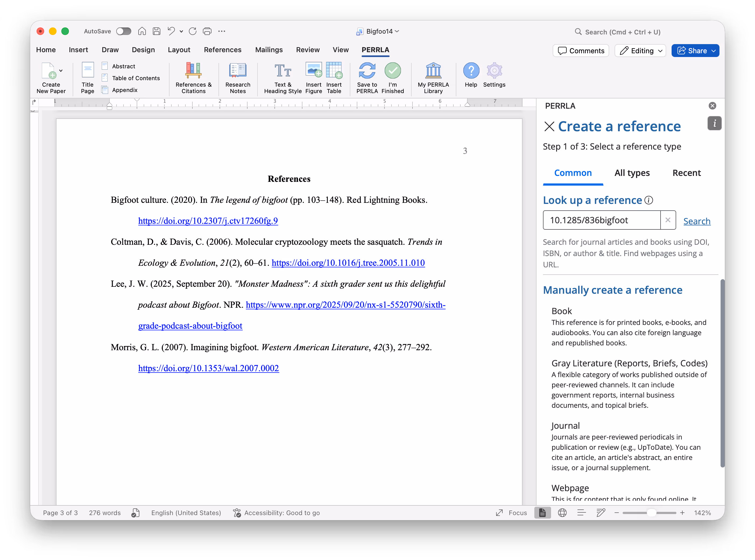Screen dimensions: 755x560
Task: Insert a figure using the PERRLA ribbon
Action: [313, 77]
